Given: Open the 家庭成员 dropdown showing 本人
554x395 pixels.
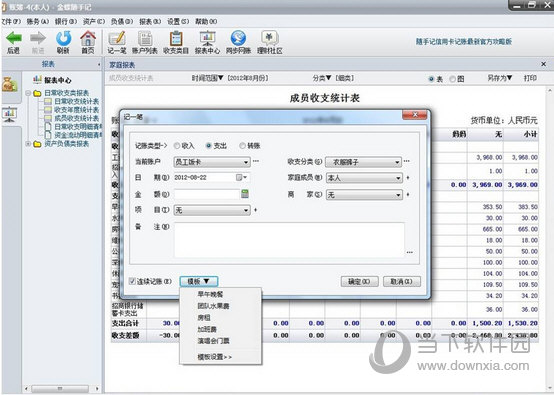Looking at the screenshot, I should click(x=364, y=178).
